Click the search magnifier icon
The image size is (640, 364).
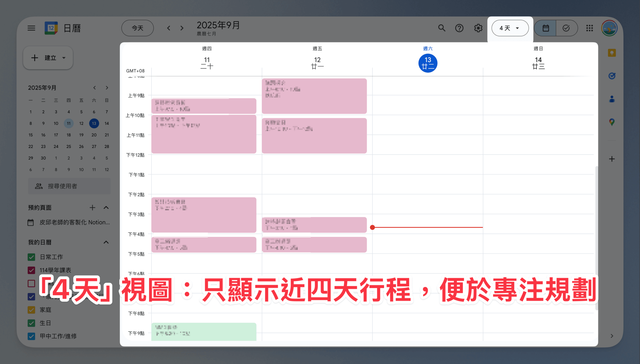coord(442,28)
